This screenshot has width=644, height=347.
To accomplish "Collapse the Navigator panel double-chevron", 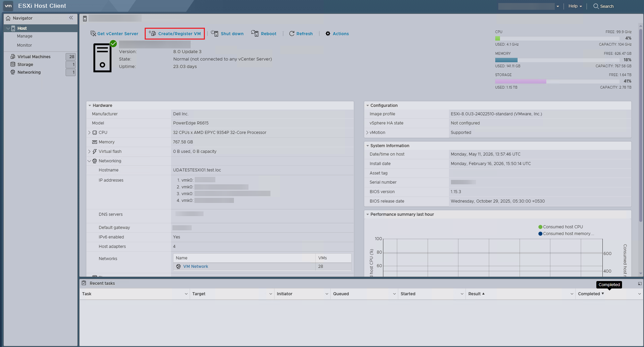I will point(71,18).
